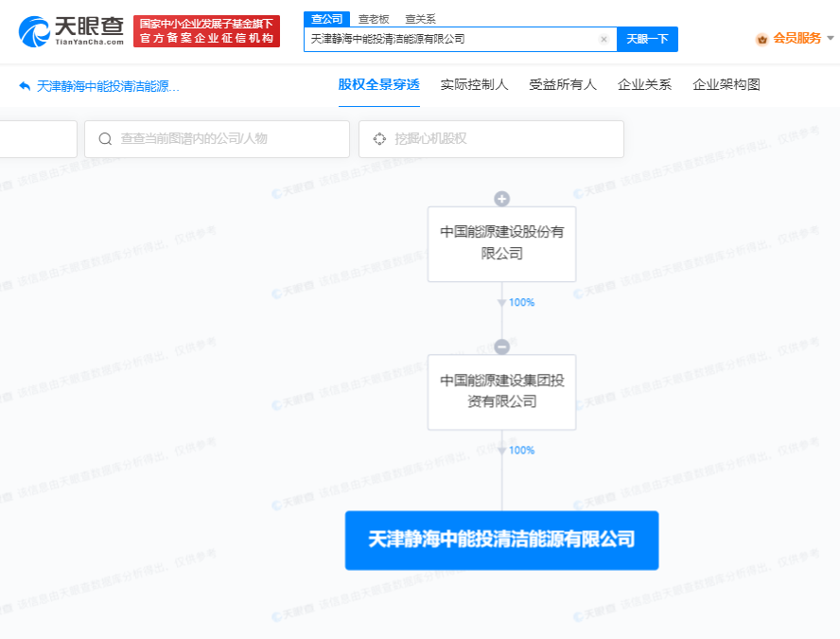Click the partially visible left filter box
Viewport: 840px width, 639px height.
pos(38,139)
